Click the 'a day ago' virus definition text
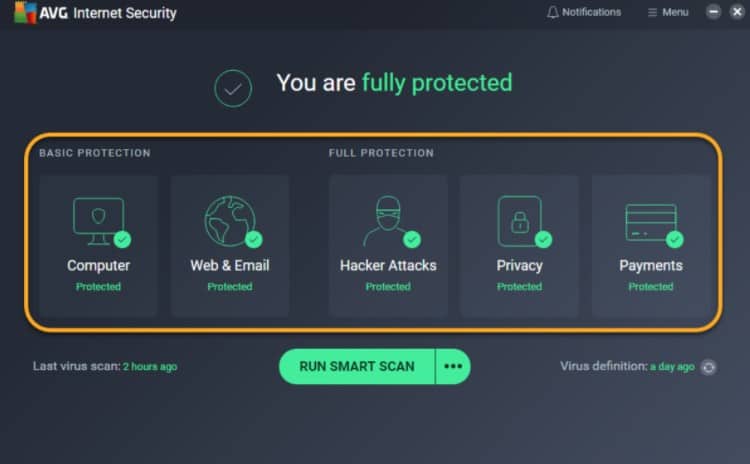The height and width of the screenshot is (464, 750). click(x=672, y=367)
